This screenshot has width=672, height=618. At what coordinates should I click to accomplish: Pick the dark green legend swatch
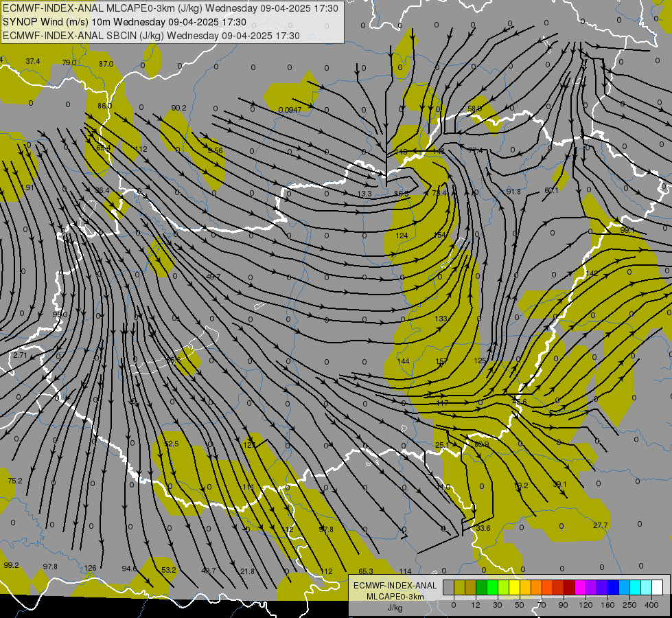click(x=482, y=588)
